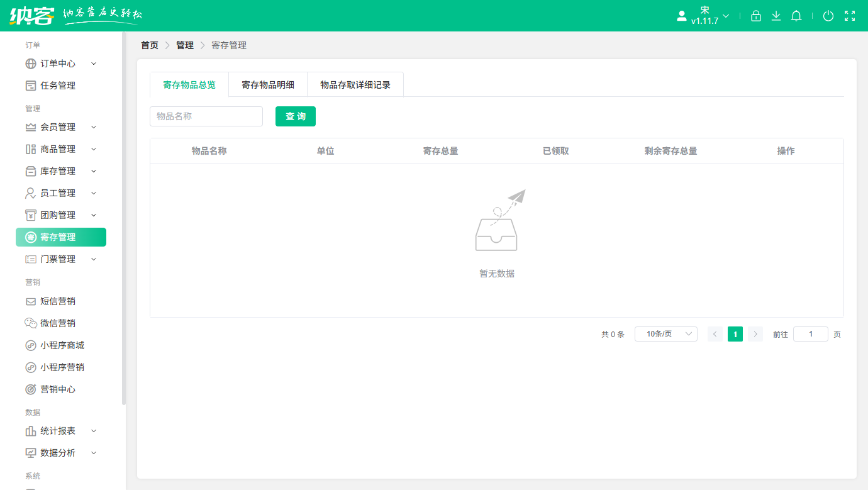Open the 10条/页 page size dropdown
Image resolution: width=868 pixels, height=490 pixels.
(665, 334)
